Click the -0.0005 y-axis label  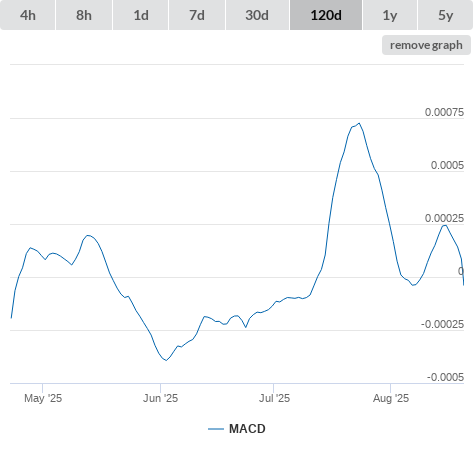(445, 377)
